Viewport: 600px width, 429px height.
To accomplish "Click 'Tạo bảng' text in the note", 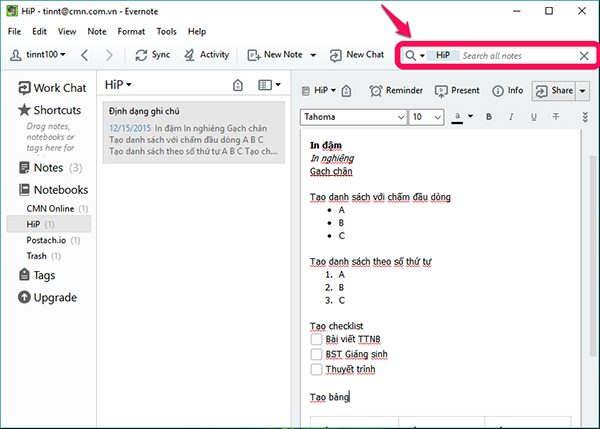I will pos(329,397).
